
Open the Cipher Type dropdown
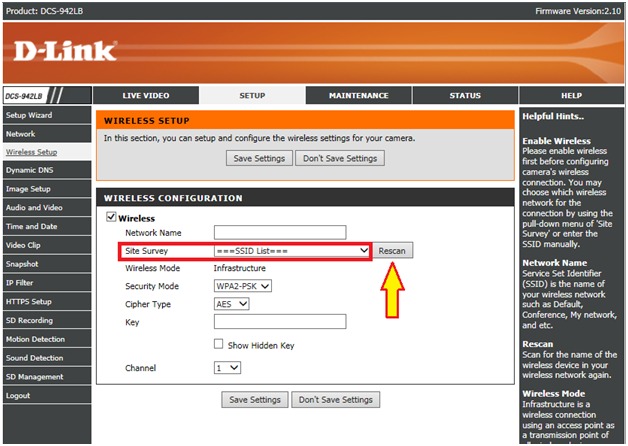[231, 304]
